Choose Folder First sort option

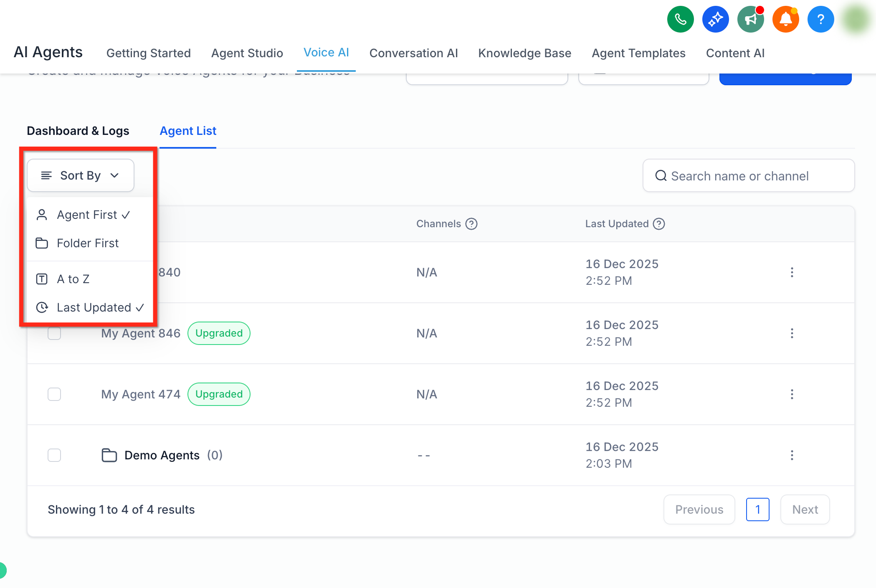(x=90, y=243)
